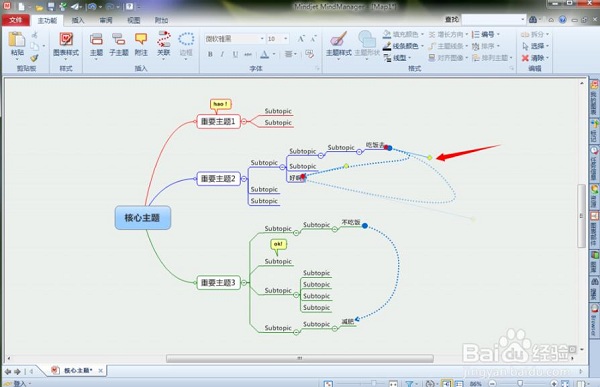This screenshot has height=387, width=600.
Task: Click the zoom slider handle
Action: 520,383
